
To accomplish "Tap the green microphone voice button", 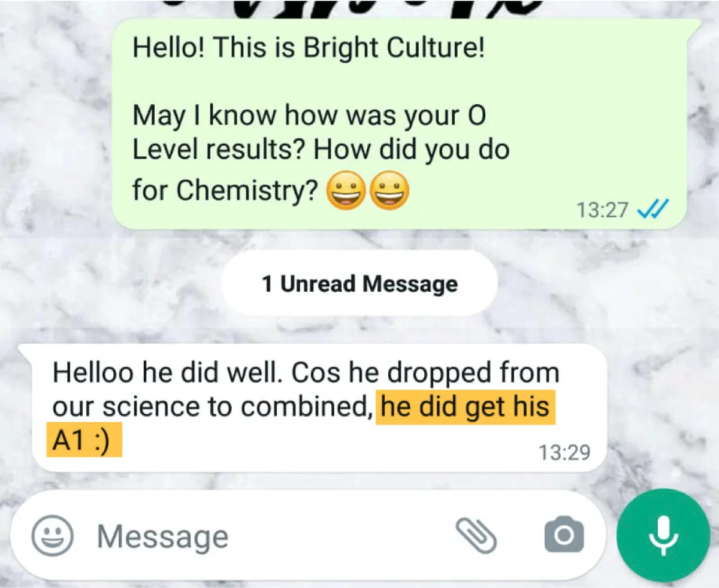I will [663, 536].
